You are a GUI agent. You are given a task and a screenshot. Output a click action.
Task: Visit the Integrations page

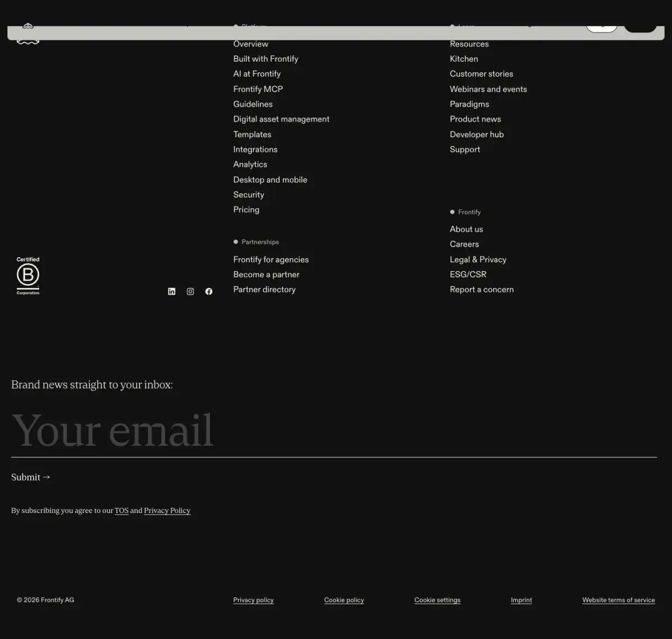(x=255, y=150)
